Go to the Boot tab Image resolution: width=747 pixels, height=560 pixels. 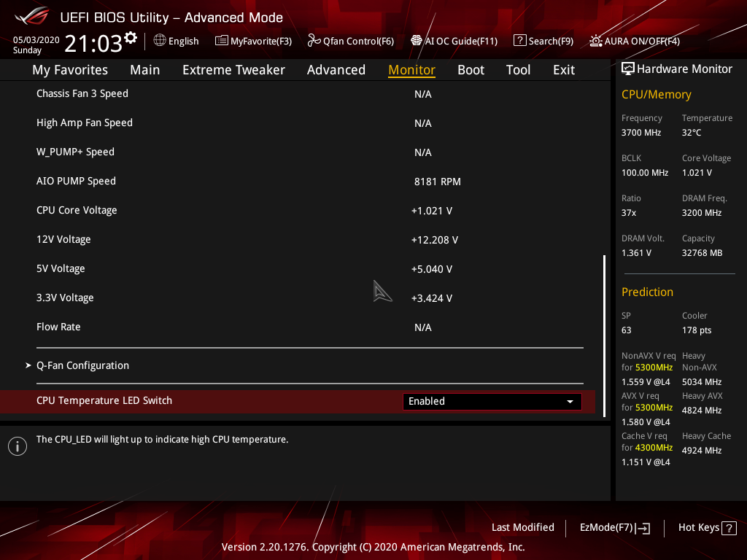point(471,70)
